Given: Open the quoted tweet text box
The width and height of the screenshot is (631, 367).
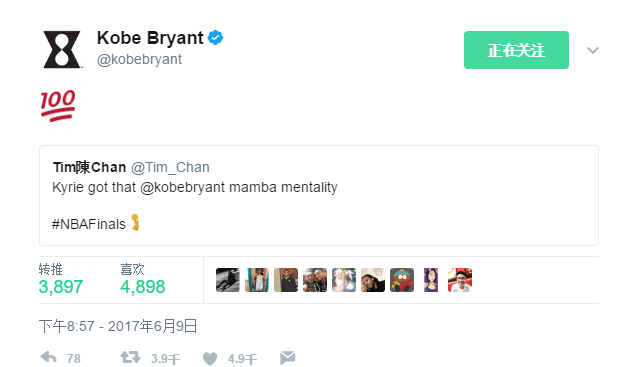Looking at the screenshot, I should tap(319, 196).
